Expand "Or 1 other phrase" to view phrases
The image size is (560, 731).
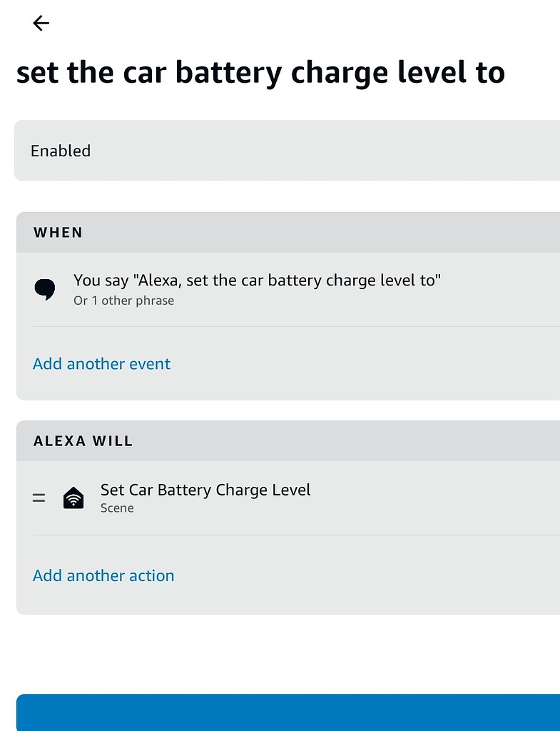[x=123, y=301]
